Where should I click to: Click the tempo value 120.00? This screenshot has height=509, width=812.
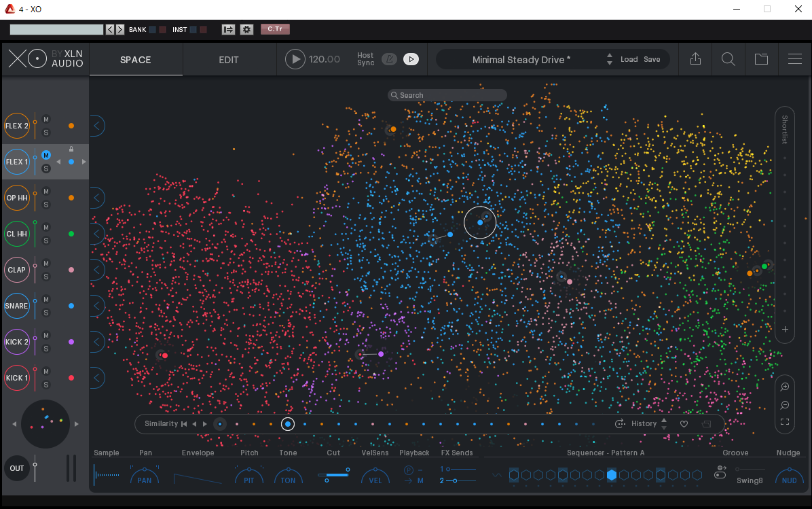[x=324, y=59]
